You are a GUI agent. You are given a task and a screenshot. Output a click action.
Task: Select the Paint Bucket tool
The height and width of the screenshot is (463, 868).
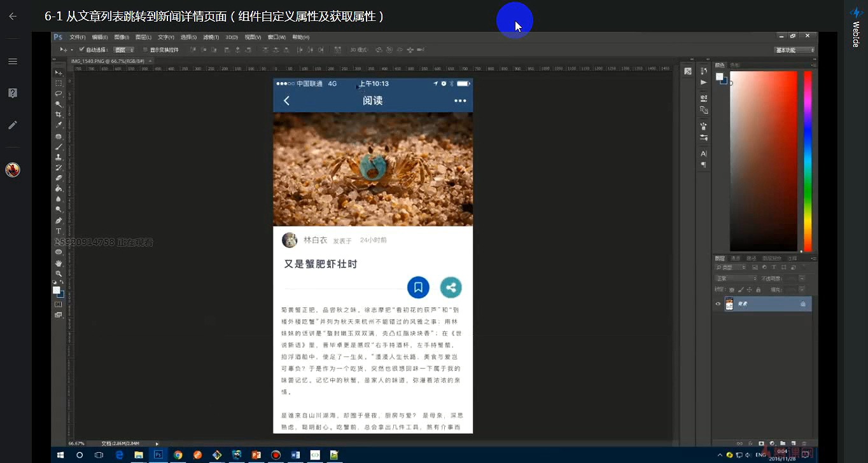(x=59, y=189)
